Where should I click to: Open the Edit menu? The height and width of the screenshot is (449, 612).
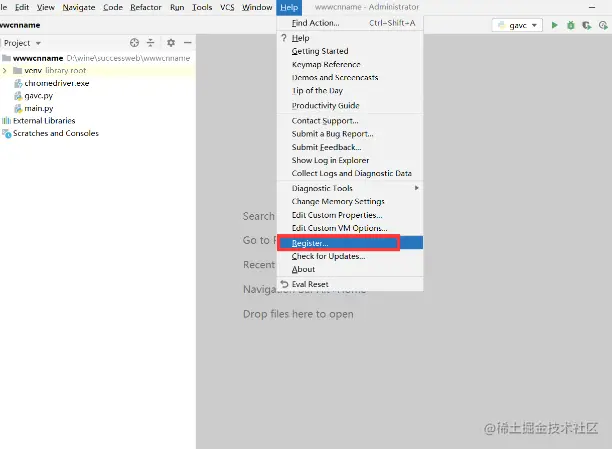22,7
